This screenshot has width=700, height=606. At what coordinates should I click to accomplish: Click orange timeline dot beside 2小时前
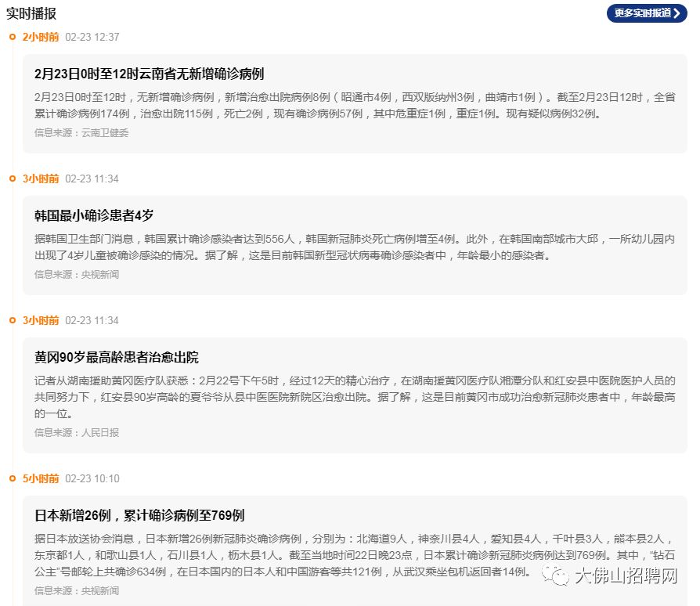tap(13, 37)
